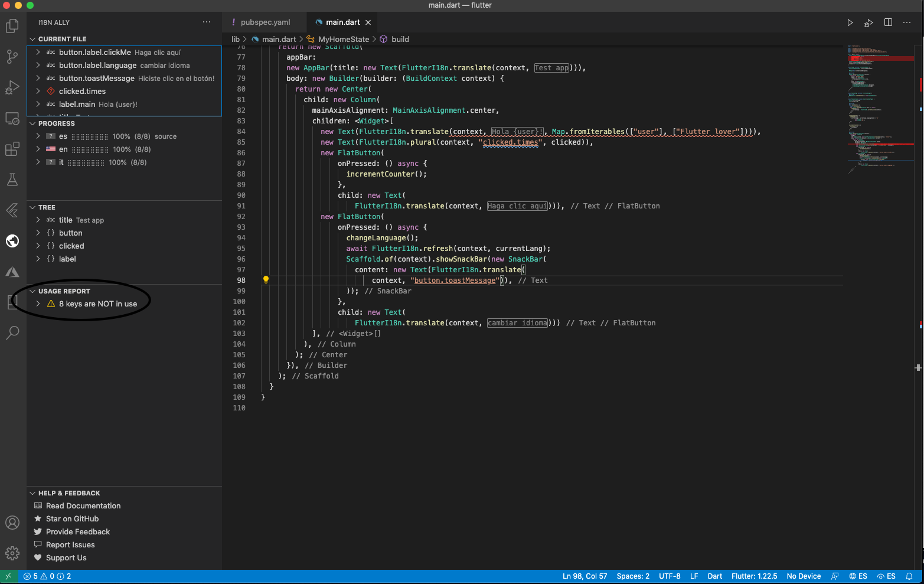The image size is (924, 584).
Task: Click Star on GitHub
Action: [72, 518]
